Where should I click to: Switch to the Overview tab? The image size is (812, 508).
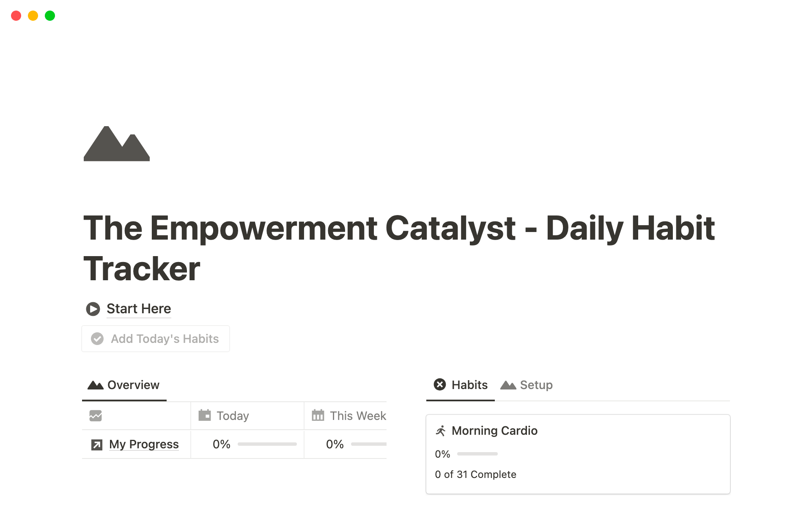(x=124, y=385)
